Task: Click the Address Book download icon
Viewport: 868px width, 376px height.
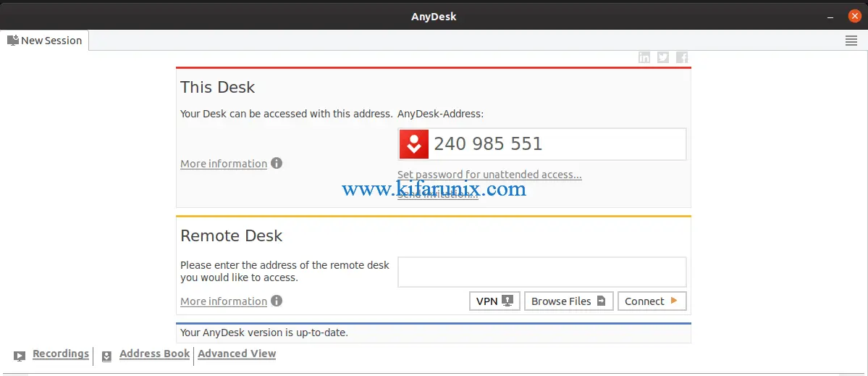Action: (x=106, y=356)
